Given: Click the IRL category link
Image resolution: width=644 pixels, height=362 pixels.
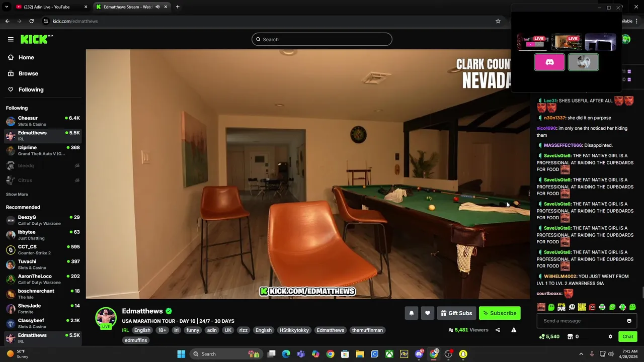Looking at the screenshot, I should (125, 330).
